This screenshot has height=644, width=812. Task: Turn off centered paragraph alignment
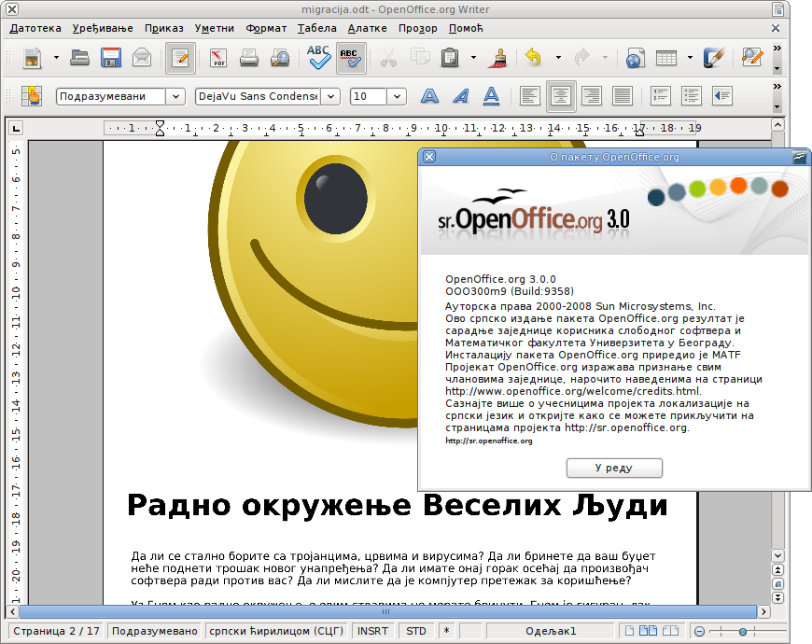pos(561,96)
